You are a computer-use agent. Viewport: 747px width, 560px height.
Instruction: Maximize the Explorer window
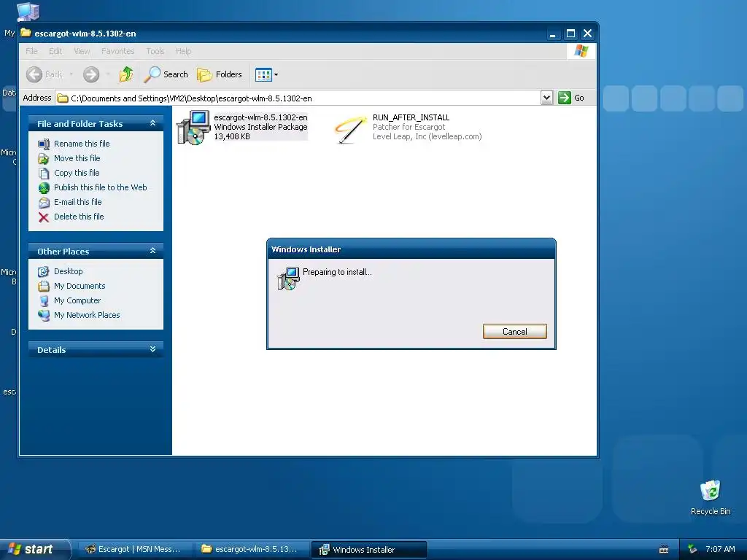[570, 34]
